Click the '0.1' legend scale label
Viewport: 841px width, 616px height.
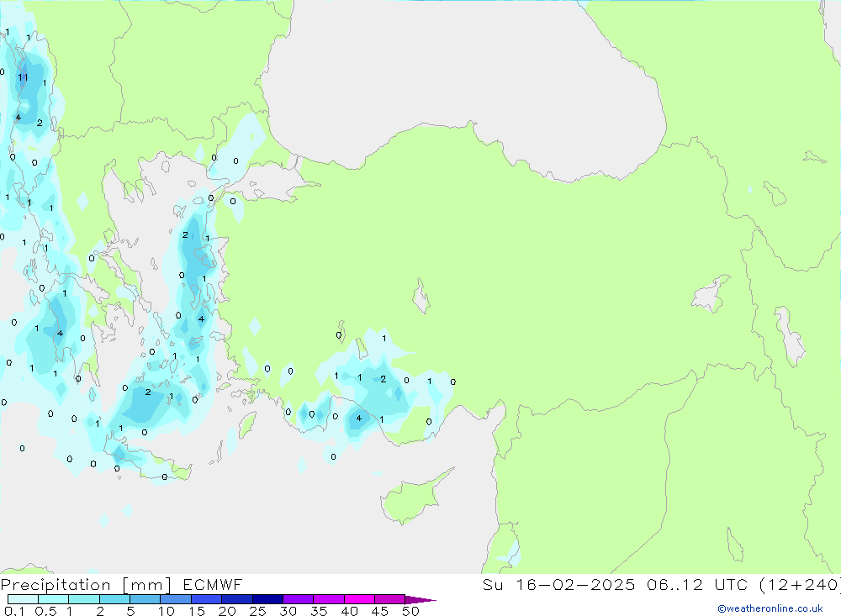14,611
